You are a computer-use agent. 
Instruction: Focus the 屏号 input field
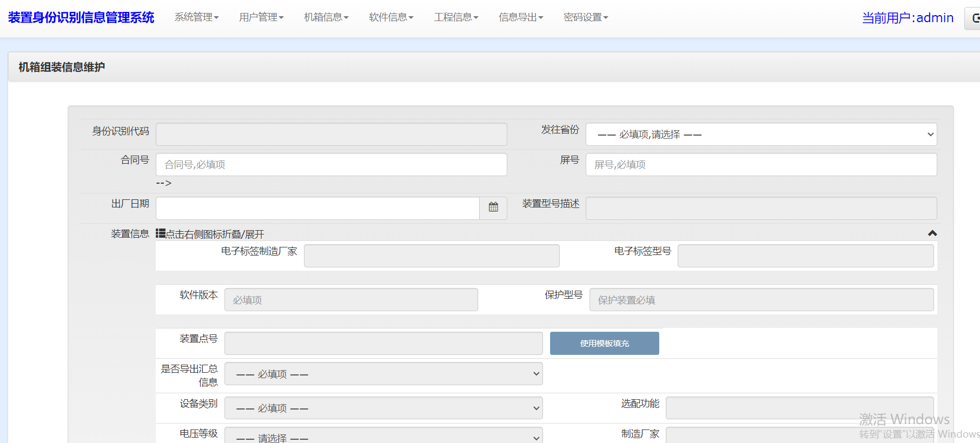point(762,165)
